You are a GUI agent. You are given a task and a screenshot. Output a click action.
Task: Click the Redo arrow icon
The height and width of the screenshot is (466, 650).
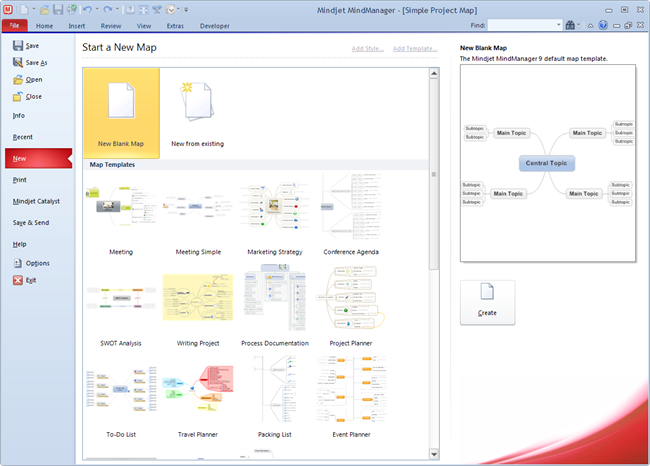pos(108,9)
